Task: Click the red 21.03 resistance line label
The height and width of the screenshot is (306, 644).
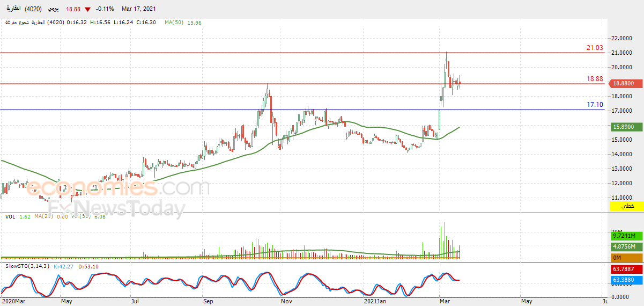Action: (595, 48)
